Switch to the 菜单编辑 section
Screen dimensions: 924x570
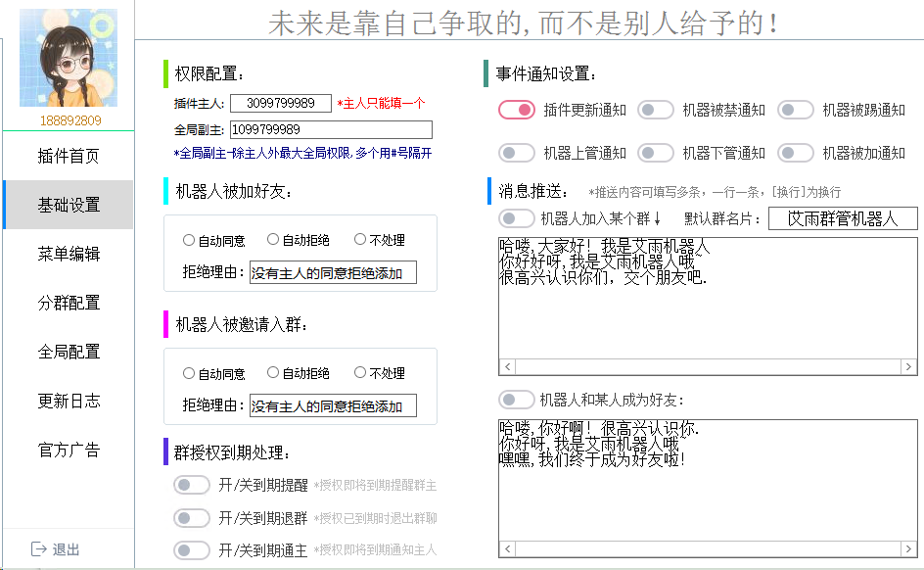click(68, 253)
